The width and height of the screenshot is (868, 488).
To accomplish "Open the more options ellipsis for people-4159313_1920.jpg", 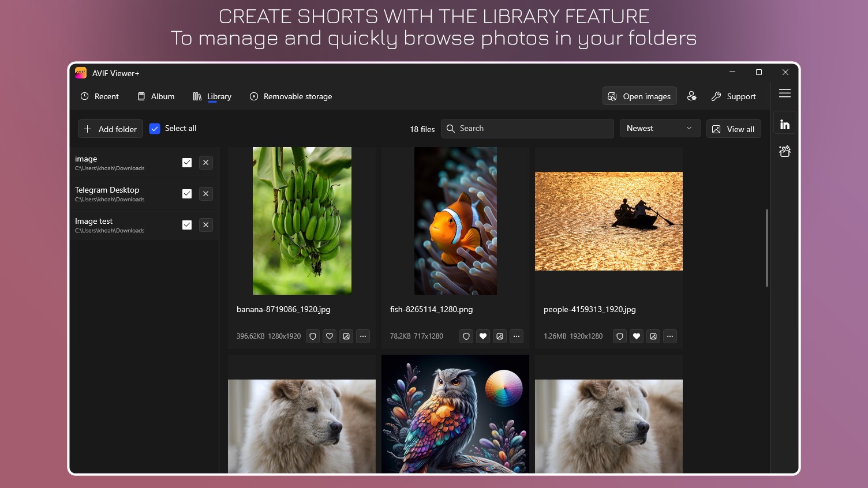I will (x=670, y=336).
